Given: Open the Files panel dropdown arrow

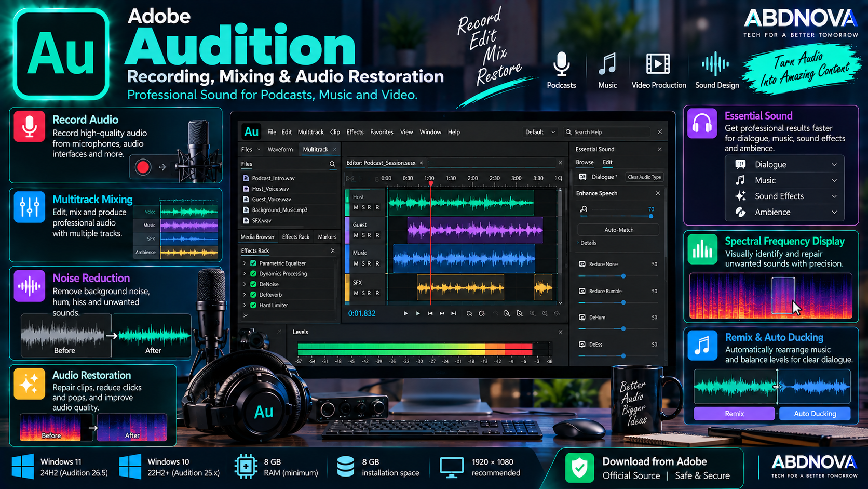Looking at the screenshot, I should (259, 150).
